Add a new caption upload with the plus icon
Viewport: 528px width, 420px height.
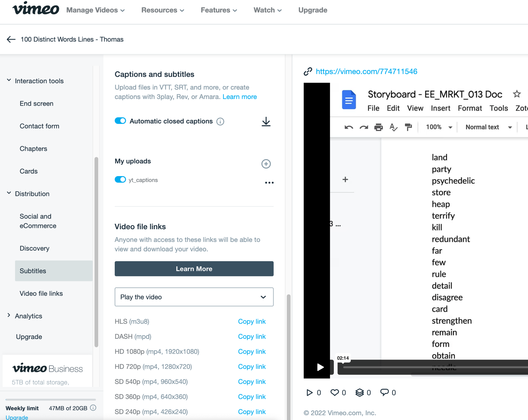[266, 164]
